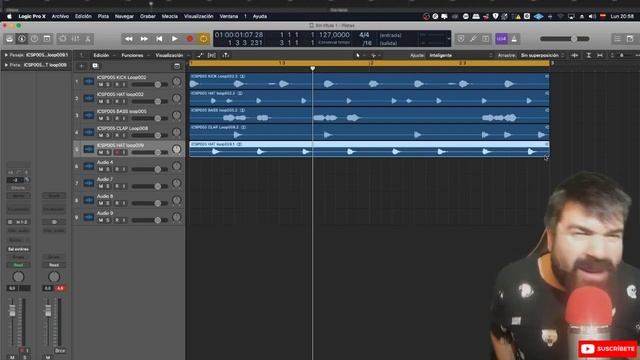Select the ICSP005 BASS loop005 region
The height and width of the screenshot is (360, 640).
369,115
